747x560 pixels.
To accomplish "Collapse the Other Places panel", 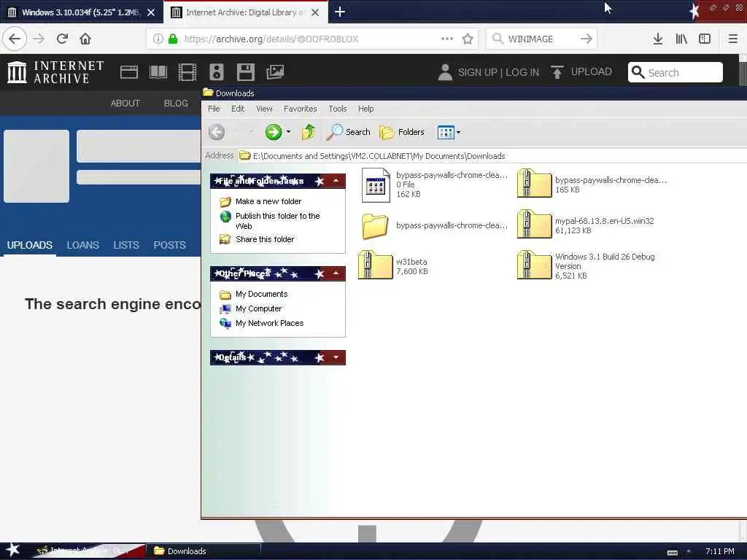I will pos(336,273).
